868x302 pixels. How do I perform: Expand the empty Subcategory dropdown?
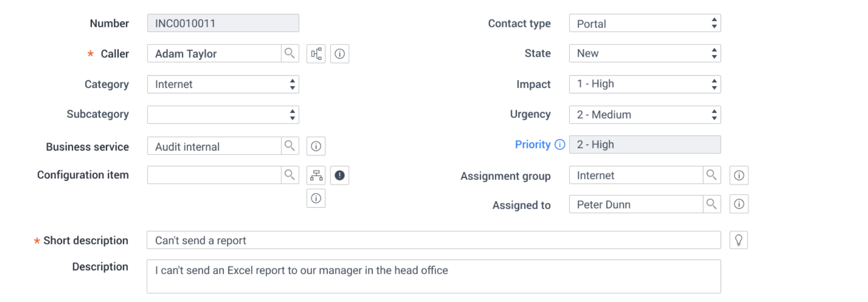point(223,115)
